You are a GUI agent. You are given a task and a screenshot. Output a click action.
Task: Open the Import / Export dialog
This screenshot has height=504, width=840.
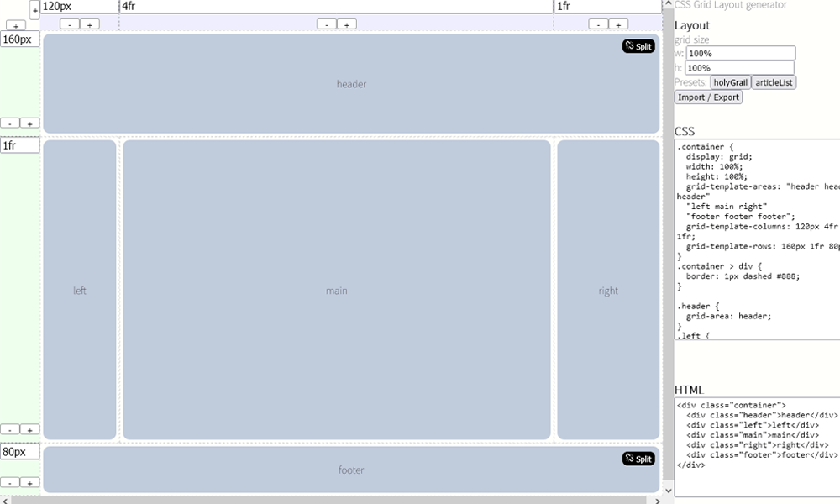pos(707,97)
